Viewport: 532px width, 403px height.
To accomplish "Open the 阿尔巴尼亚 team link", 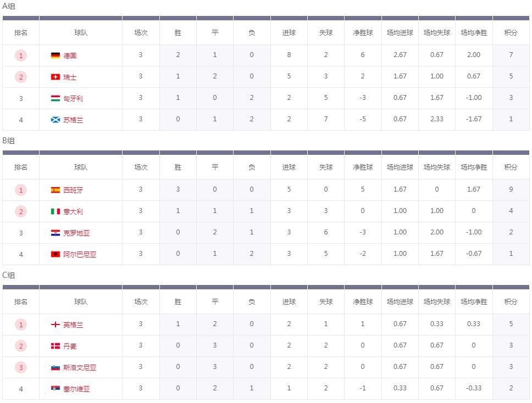I will 80,254.
